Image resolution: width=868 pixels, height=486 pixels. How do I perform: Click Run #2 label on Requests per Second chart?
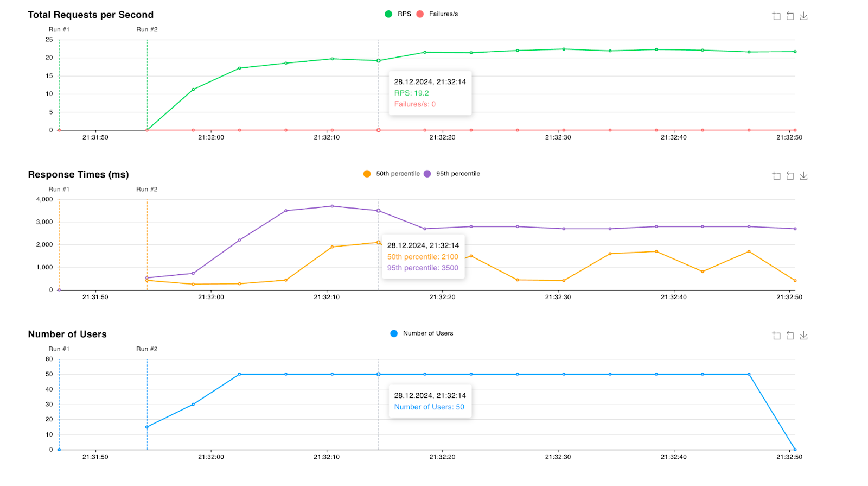click(147, 29)
